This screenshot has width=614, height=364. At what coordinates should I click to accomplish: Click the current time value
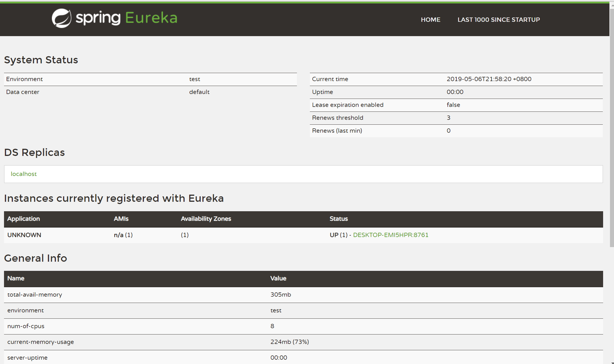click(x=489, y=79)
